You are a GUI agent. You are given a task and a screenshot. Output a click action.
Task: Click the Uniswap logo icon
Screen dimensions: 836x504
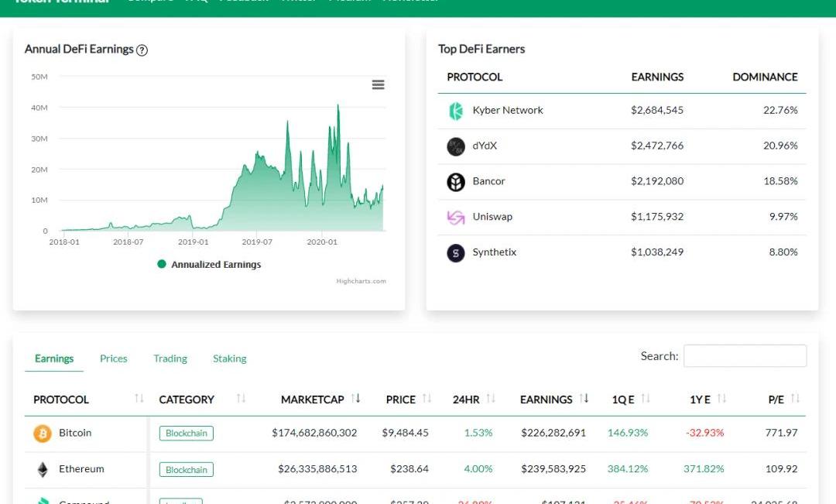pyautogui.click(x=456, y=218)
